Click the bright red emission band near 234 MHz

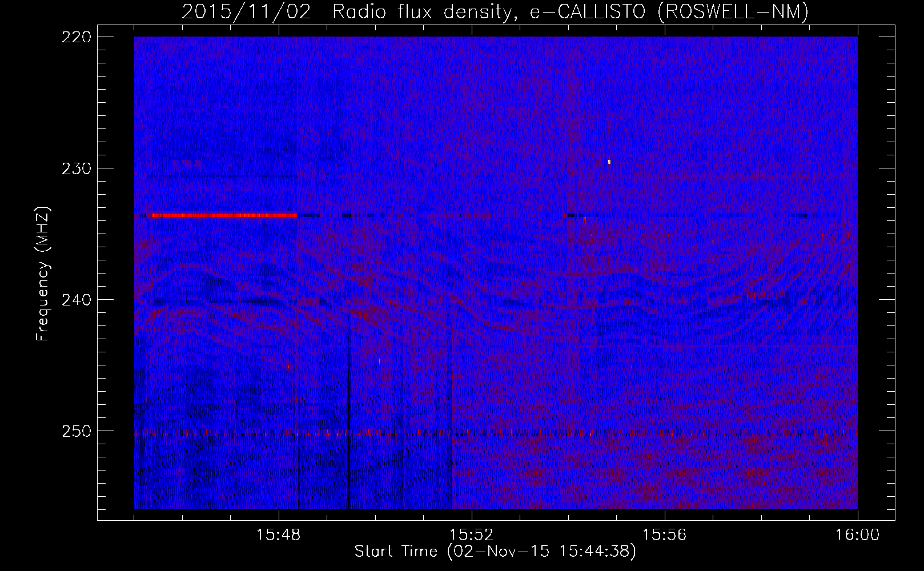click(x=224, y=215)
